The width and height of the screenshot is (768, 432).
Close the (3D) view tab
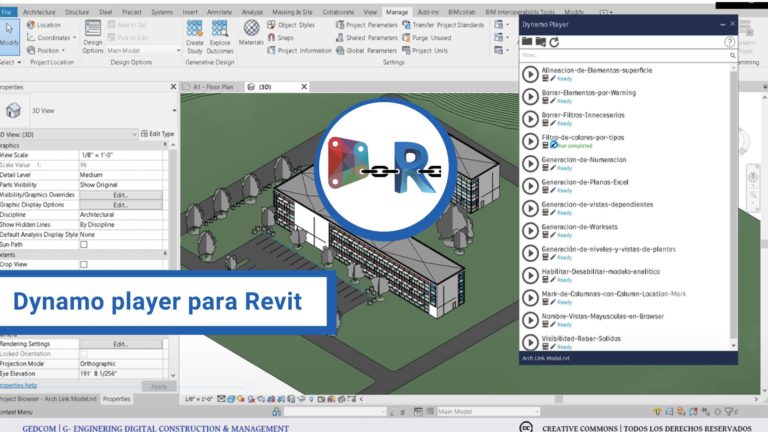[304, 87]
